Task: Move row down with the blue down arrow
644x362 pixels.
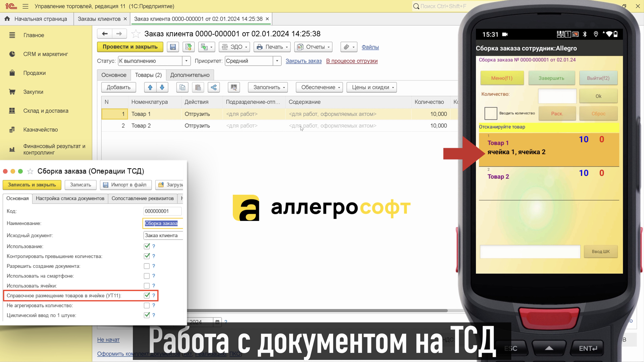Action: tap(162, 87)
